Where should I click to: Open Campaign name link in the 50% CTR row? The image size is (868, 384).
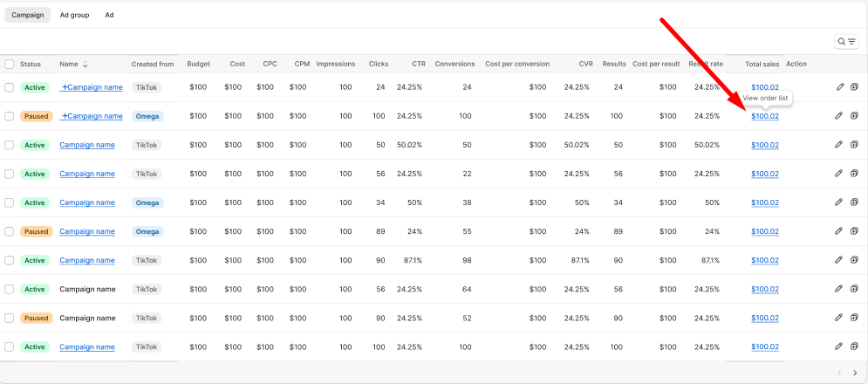(87, 202)
